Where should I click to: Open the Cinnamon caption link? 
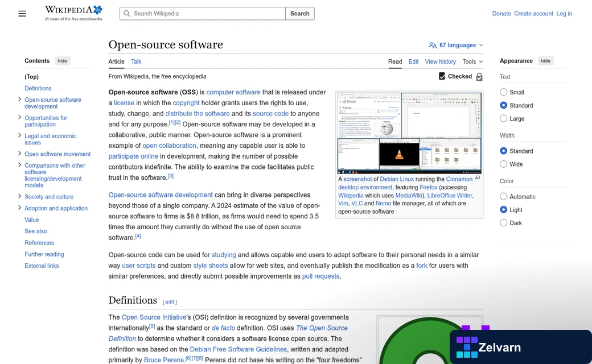tap(459, 179)
